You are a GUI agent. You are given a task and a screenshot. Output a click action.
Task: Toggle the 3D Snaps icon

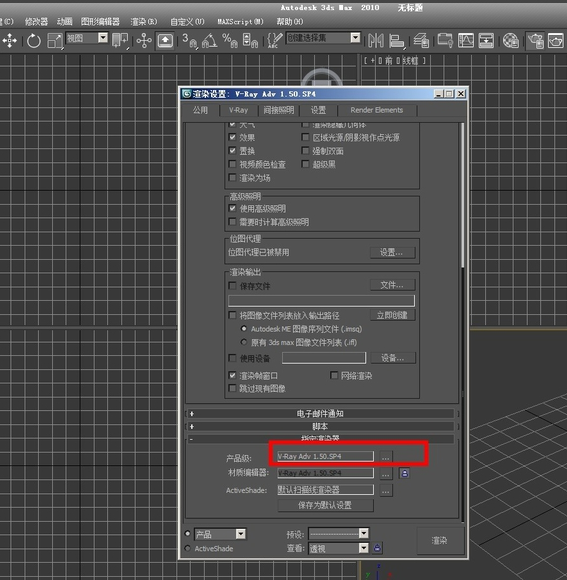[189, 41]
